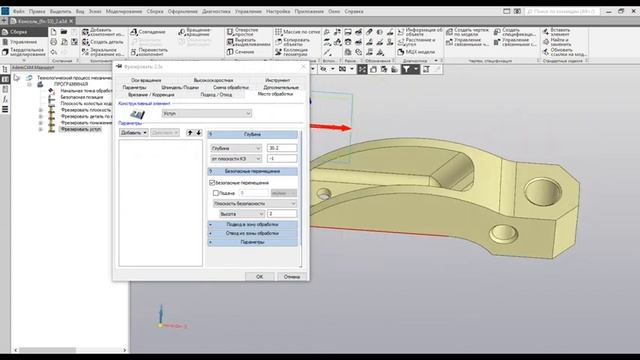Click the Твердотельное моделирование panel button

tap(24, 52)
